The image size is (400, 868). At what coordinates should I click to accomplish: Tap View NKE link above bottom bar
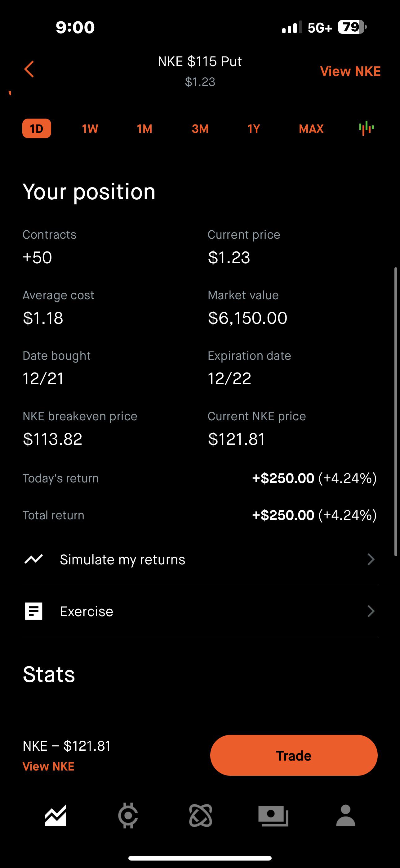[x=48, y=766]
